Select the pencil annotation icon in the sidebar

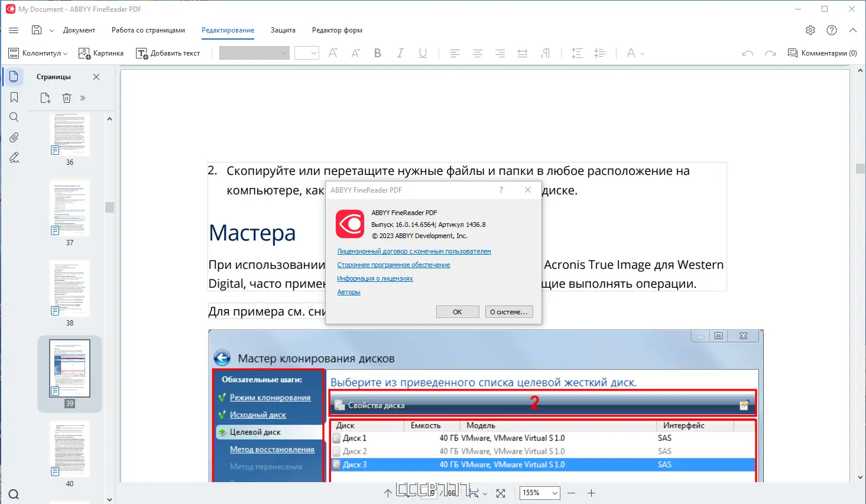point(13,157)
